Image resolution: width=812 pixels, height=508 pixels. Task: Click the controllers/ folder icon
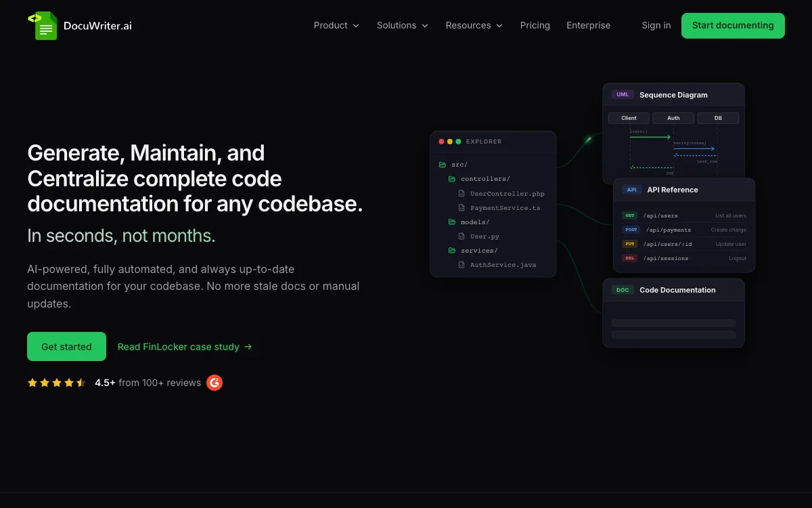(x=451, y=179)
